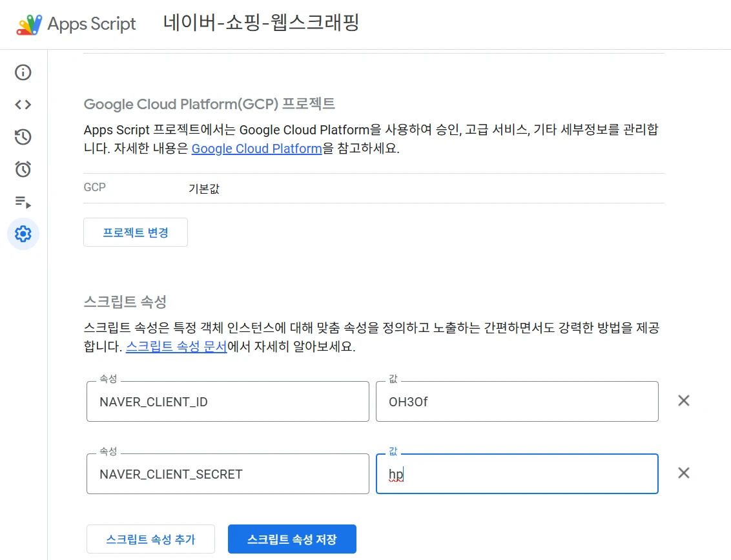Image resolution: width=731 pixels, height=560 pixels.
Task: Open Triggers alarm clock icon
Action: pos(23,169)
